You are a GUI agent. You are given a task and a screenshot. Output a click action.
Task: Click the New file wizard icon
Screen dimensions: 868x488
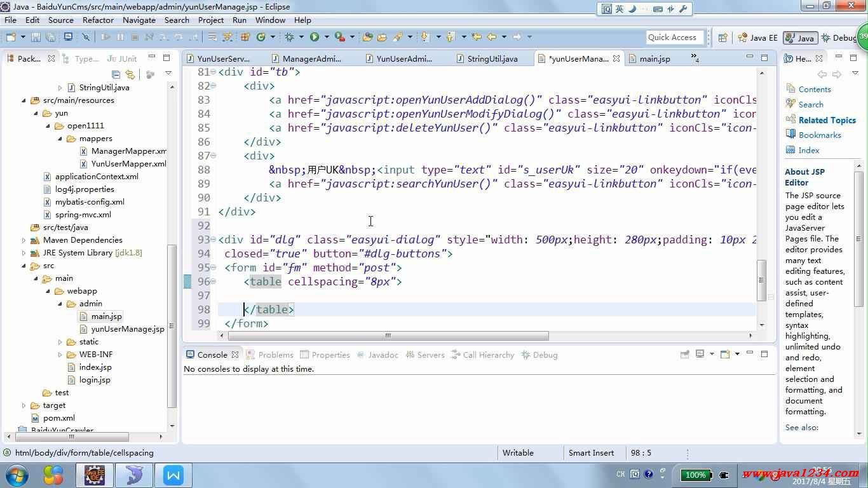(11, 37)
